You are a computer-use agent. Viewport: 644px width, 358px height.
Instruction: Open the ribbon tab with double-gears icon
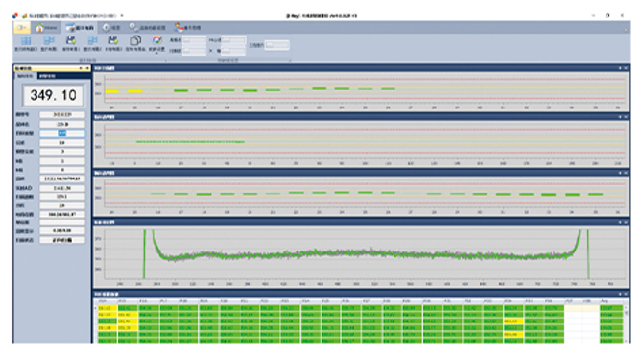pos(147,28)
